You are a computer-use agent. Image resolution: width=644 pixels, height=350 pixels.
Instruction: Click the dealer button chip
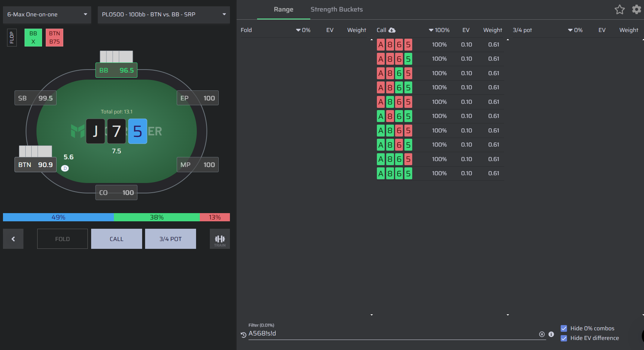65,168
